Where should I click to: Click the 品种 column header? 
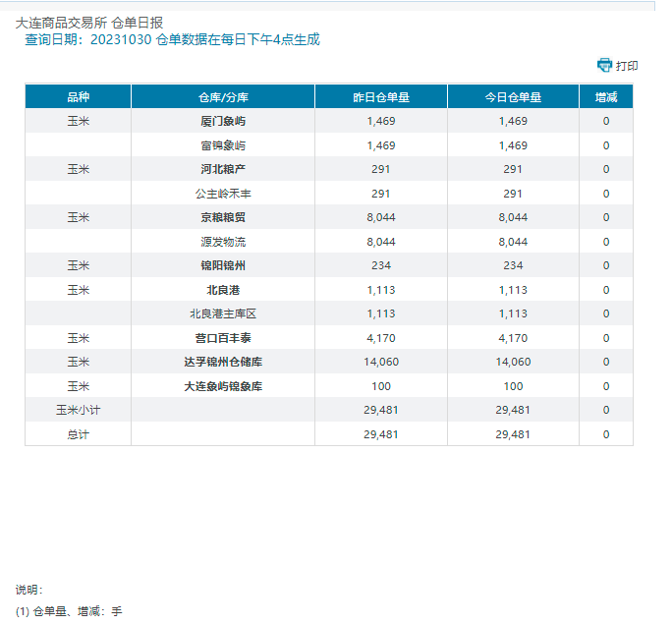pyautogui.click(x=78, y=97)
